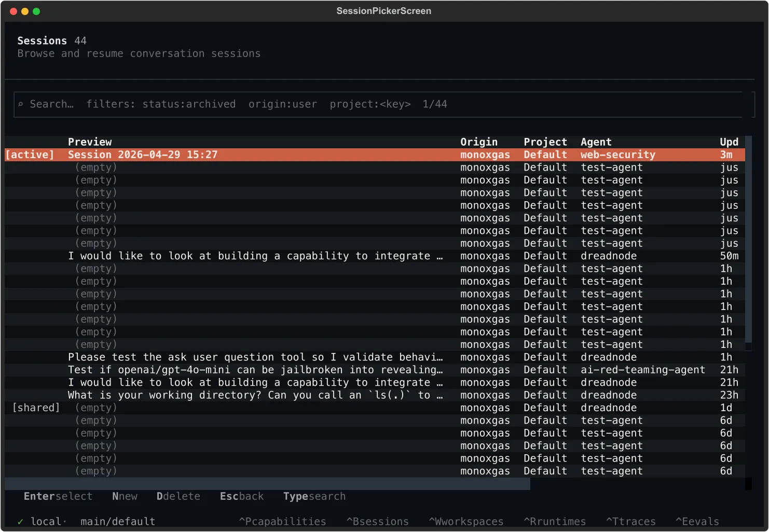Screen dimensions: 769x532
Task: Open ^B sessions in footer
Action: pyautogui.click(x=378, y=522)
